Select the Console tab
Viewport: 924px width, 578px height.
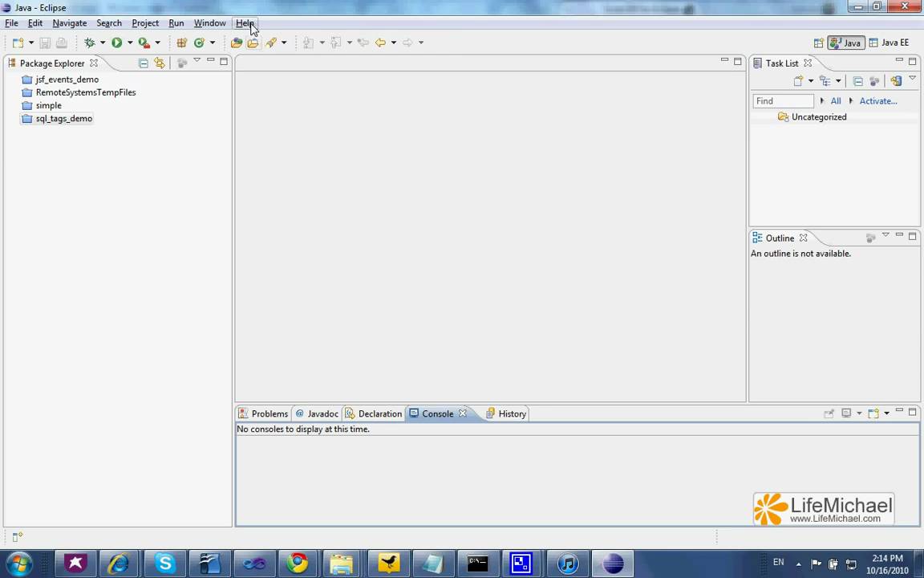pyautogui.click(x=438, y=413)
